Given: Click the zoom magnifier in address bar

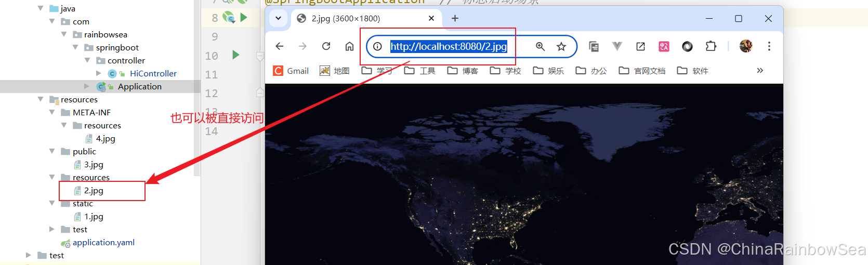Looking at the screenshot, I should pos(540,47).
